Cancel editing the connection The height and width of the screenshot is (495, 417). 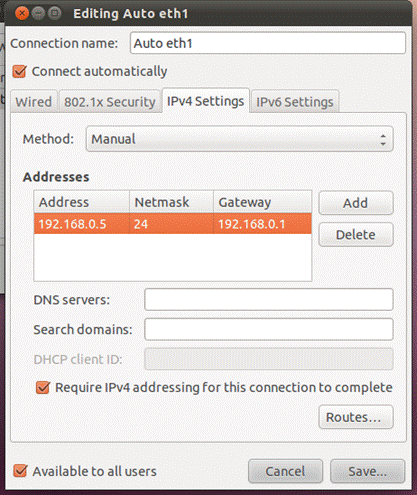(x=285, y=471)
